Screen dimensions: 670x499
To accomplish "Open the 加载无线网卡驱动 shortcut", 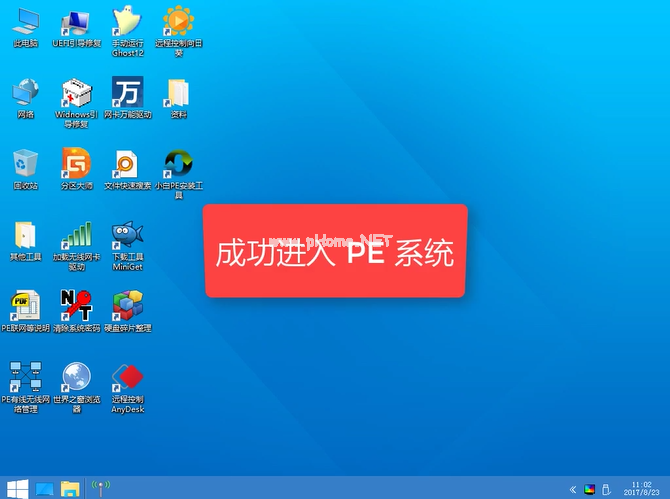I will 76,246.
